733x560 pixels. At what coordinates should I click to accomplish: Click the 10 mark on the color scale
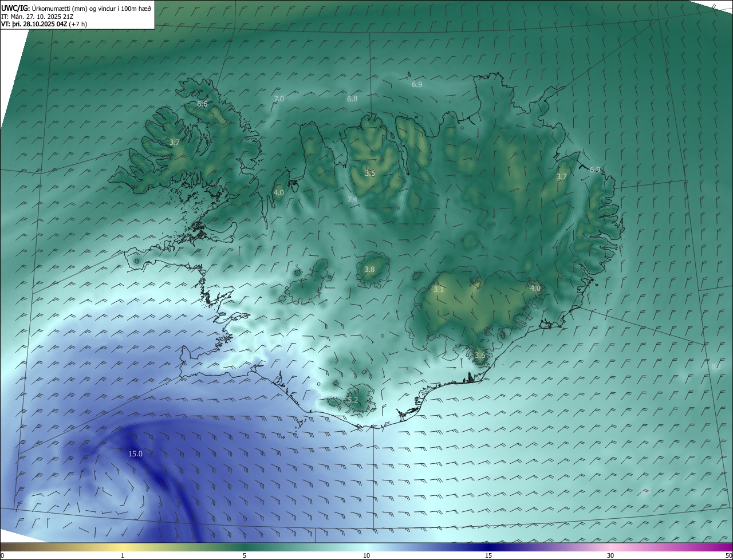coord(366,555)
